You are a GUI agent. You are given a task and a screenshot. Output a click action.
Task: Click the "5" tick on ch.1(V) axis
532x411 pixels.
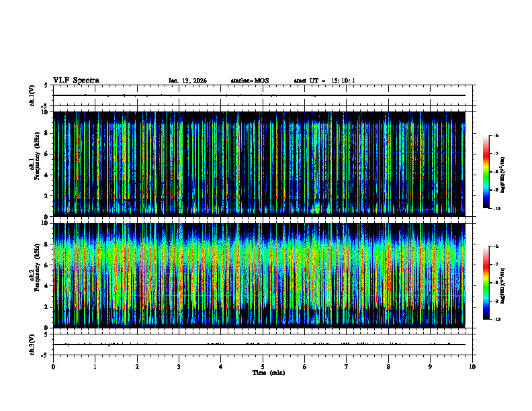pos(46,85)
